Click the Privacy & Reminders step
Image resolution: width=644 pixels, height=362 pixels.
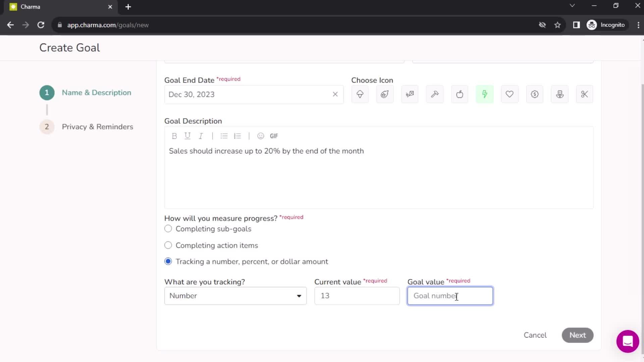click(97, 127)
